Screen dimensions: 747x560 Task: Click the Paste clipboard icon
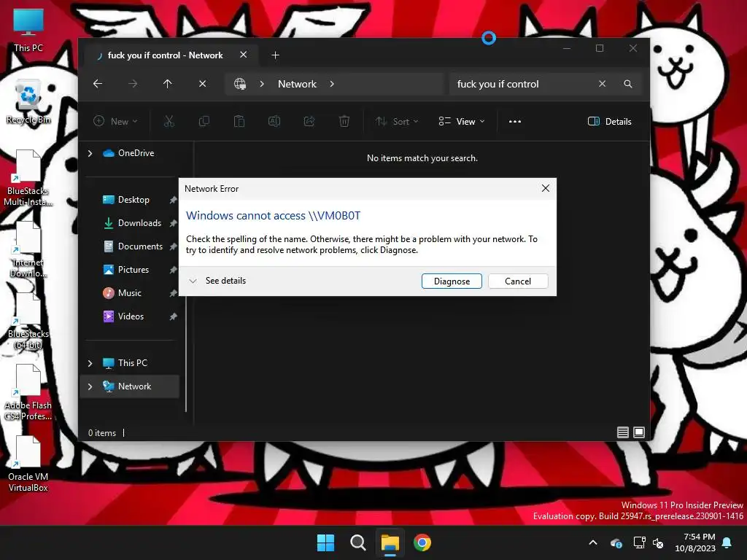pos(239,122)
